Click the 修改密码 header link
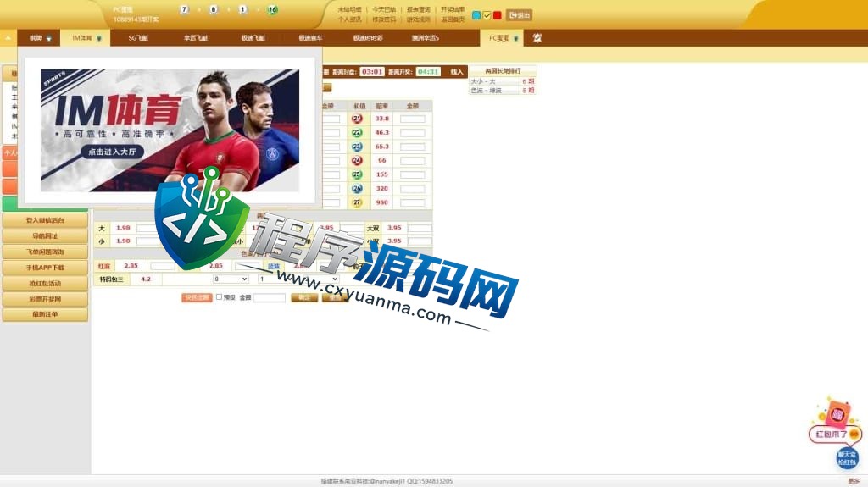868x487 pixels. [384, 19]
